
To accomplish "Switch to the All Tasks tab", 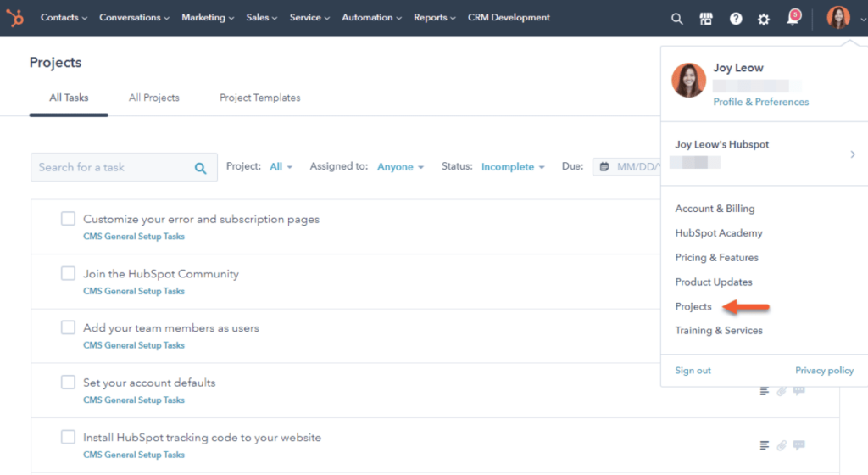I will click(x=69, y=98).
